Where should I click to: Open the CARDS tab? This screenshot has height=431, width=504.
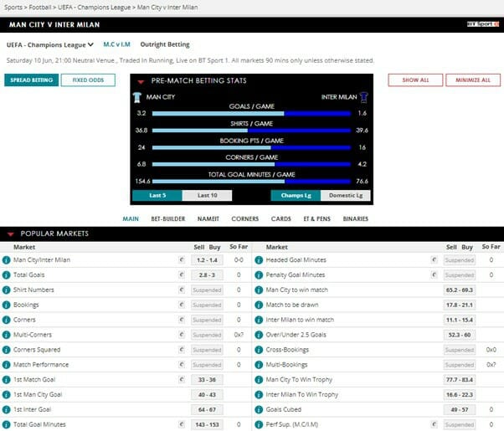click(x=281, y=219)
